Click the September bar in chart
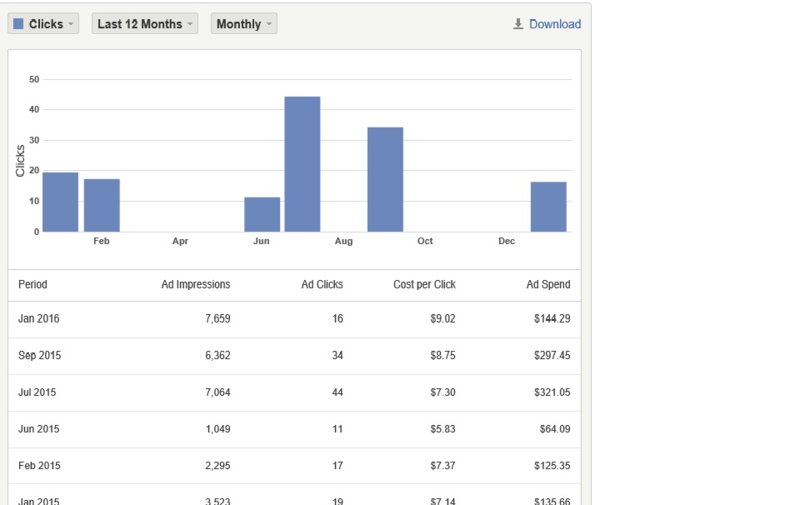Viewport: 800px width, 505px height. (385, 180)
